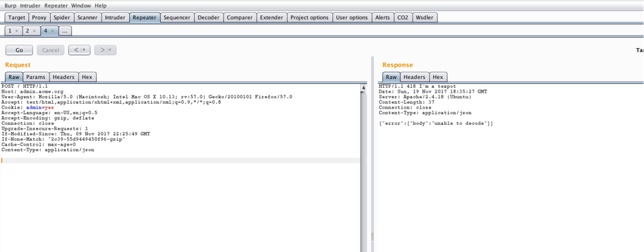Switch to the Intruder tool tab
Image resolution: width=644 pixels, height=252 pixels.
115,18
